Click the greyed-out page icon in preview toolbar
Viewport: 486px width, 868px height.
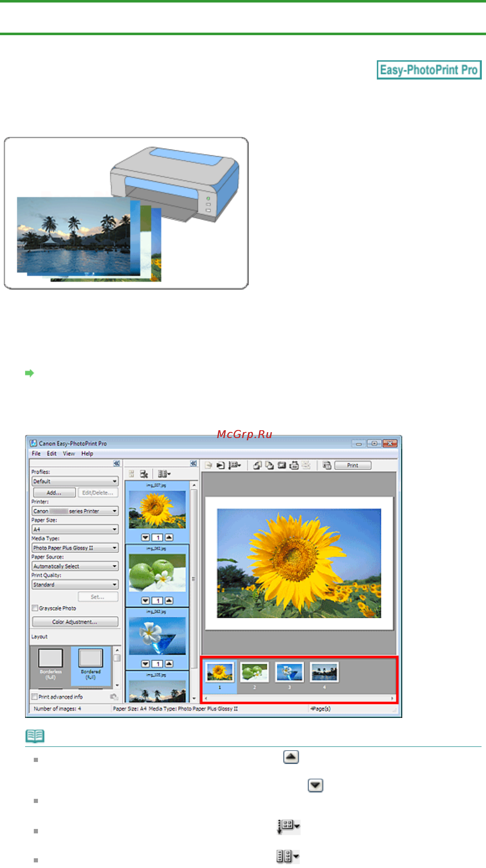[208, 465]
